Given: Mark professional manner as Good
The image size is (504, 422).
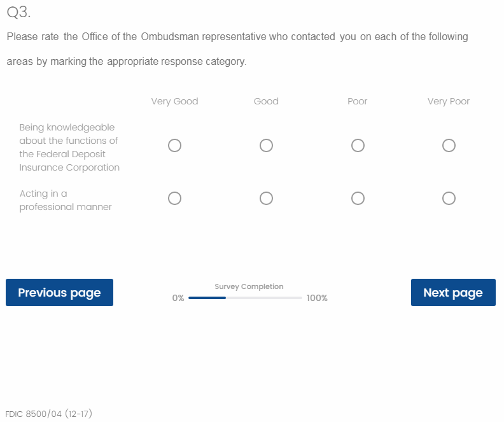Looking at the screenshot, I should pyautogui.click(x=267, y=199).
